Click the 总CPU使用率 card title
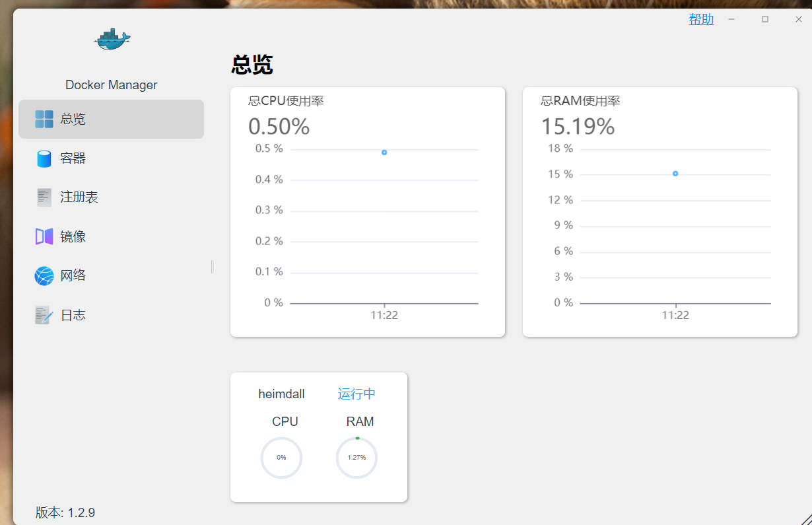Viewport: 812px width, 525px height. [286, 101]
